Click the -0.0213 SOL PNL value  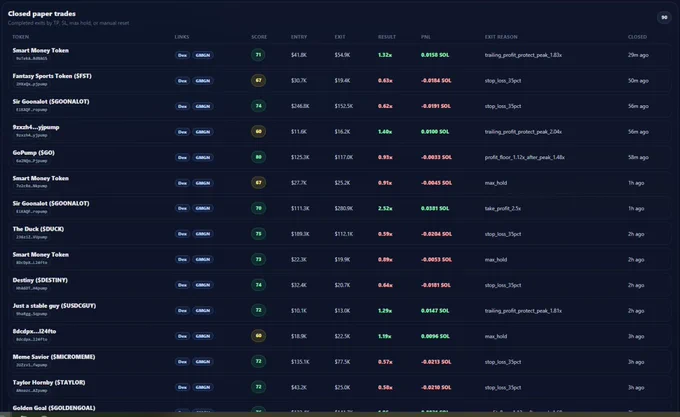pyautogui.click(x=436, y=362)
